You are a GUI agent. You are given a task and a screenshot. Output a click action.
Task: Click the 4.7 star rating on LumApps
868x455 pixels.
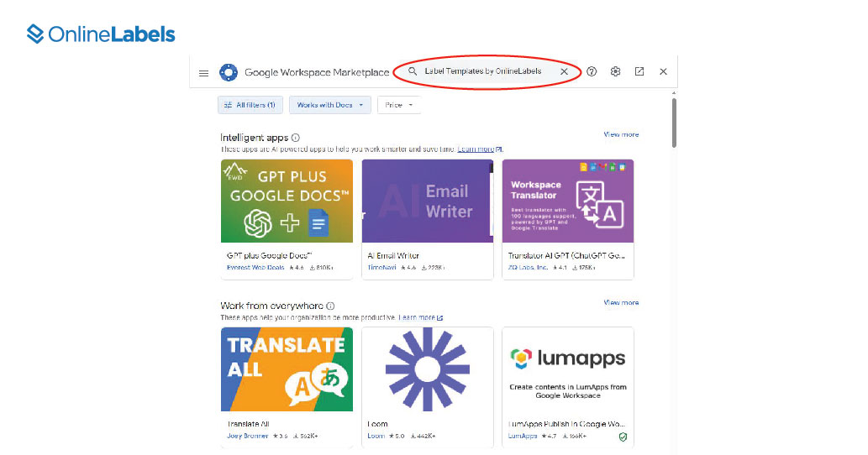coord(549,437)
